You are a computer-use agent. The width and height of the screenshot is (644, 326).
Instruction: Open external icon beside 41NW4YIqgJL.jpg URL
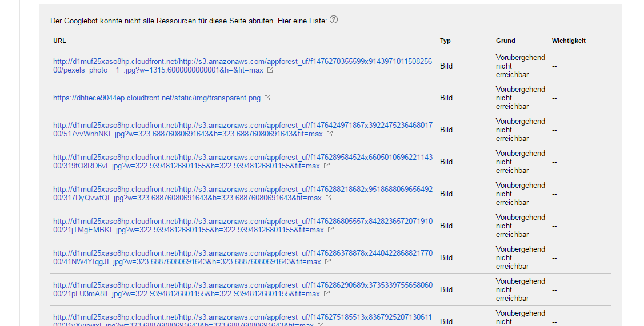[x=328, y=262]
